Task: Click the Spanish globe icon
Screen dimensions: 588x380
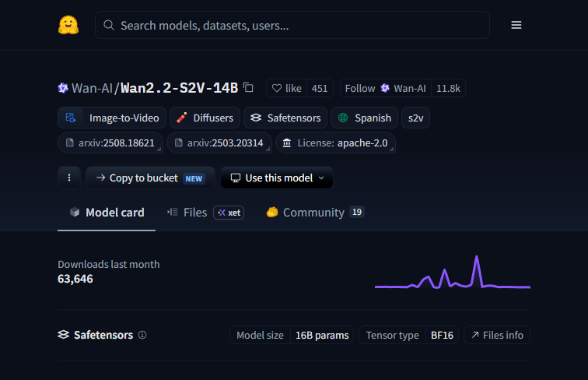Action: [x=343, y=118]
